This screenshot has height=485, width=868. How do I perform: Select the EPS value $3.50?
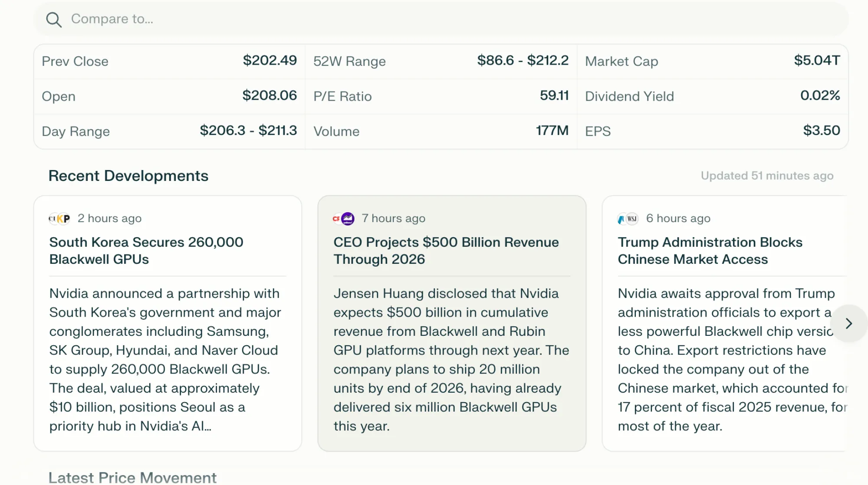[822, 131]
